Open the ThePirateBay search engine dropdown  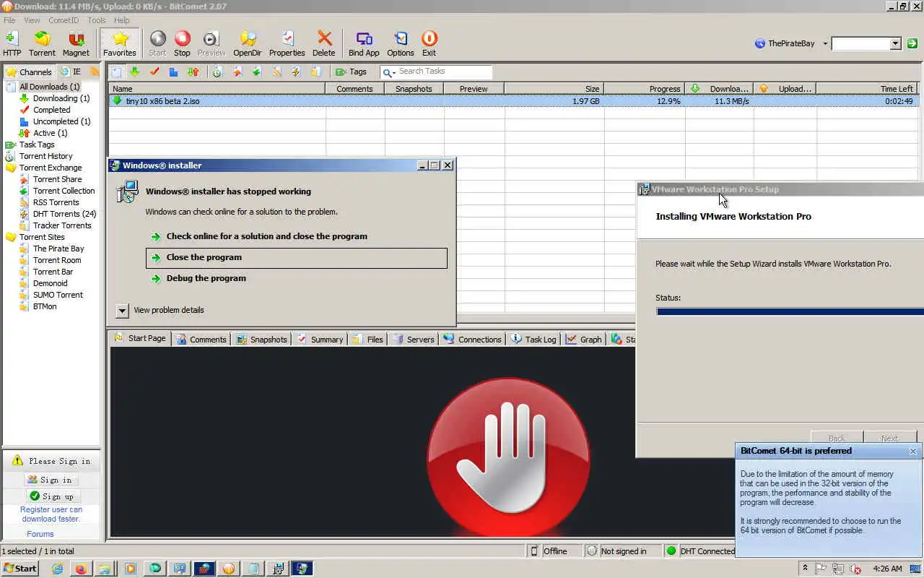click(825, 43)
